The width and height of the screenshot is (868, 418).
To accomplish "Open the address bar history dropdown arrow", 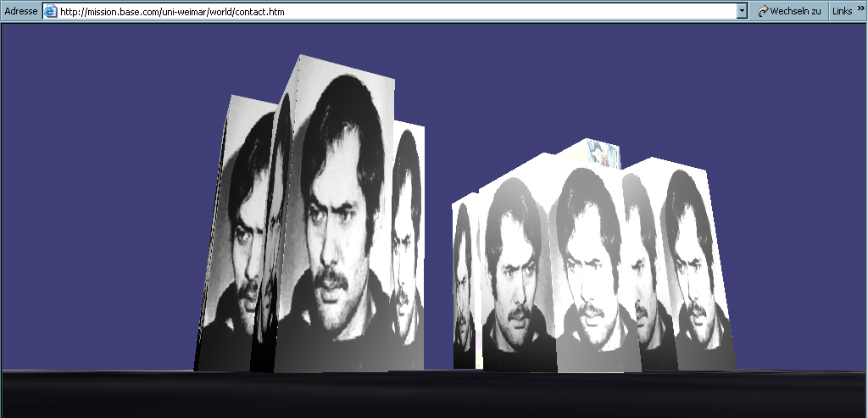I will (x=742, y=11).
